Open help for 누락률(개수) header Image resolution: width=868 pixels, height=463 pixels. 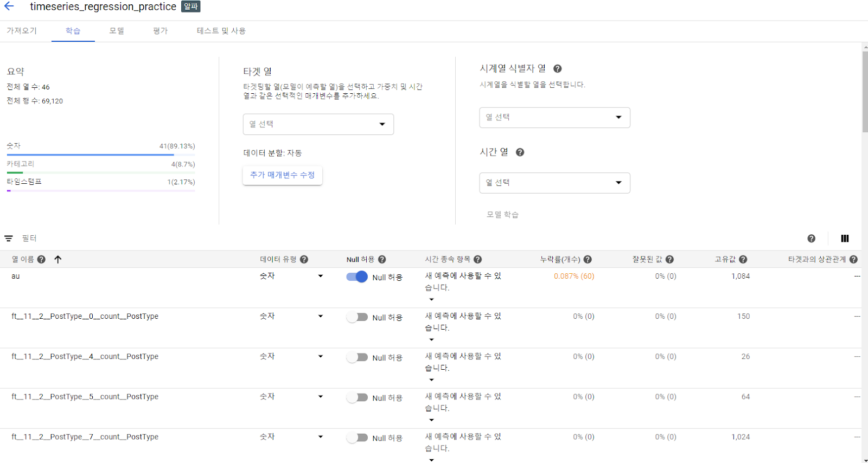(x=588, y=260)
